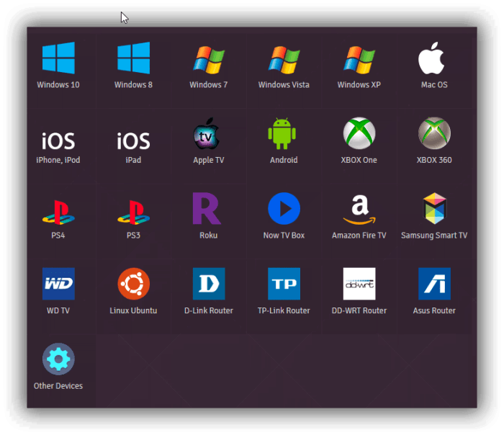504x435 pixels.
Task: Select iOS iPhone, iPod option
Action: pyautogui.click(x=58, y=140)
